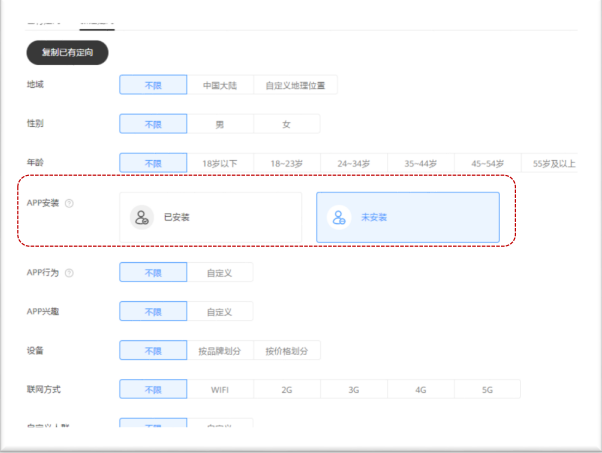Choose 自定义 for APP兴趣

(220, 311)
